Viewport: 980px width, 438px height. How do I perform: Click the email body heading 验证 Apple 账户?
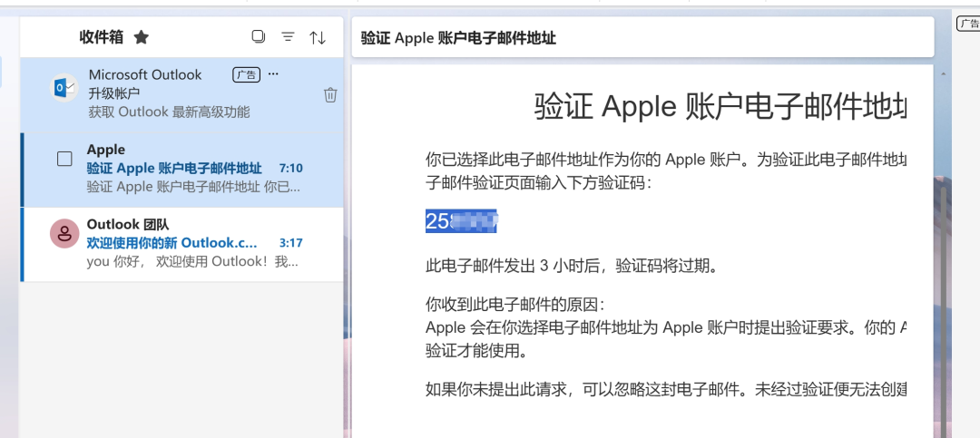(720, 107)
